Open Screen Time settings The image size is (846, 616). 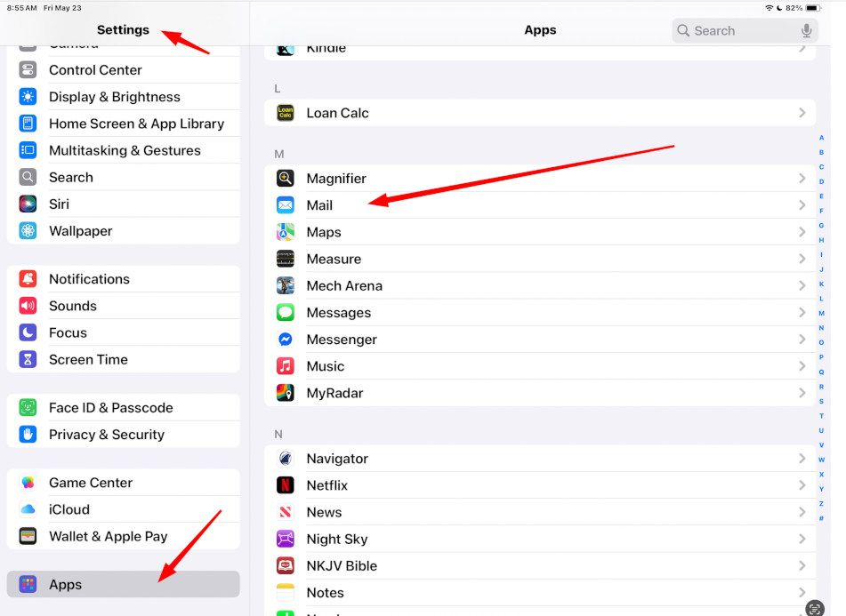123,359
